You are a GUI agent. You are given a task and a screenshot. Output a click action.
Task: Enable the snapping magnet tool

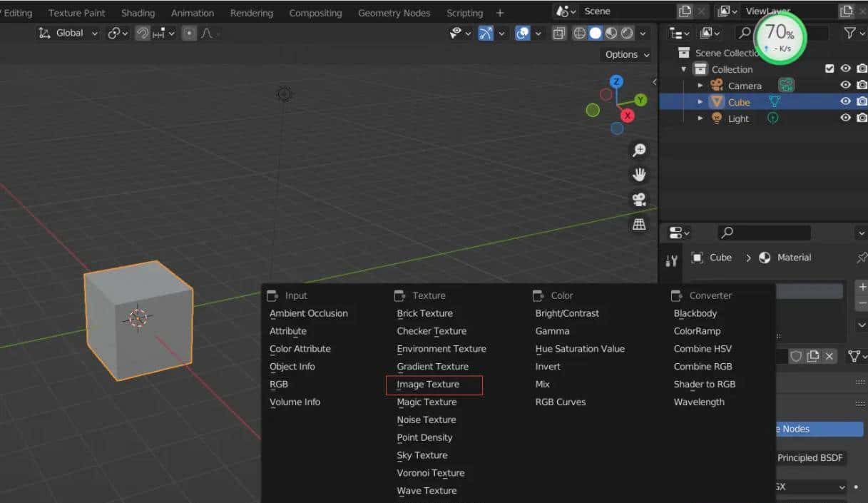coord(143,32)
